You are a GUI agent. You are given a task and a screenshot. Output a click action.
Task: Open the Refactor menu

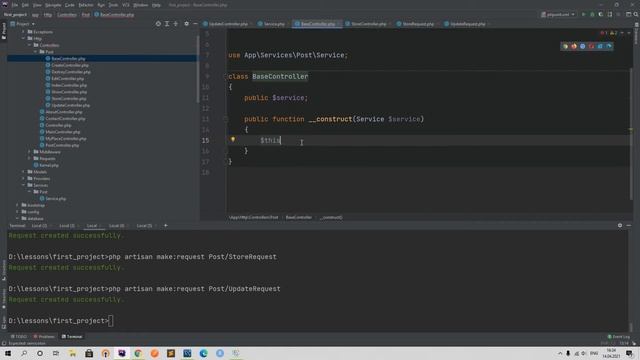86,5
